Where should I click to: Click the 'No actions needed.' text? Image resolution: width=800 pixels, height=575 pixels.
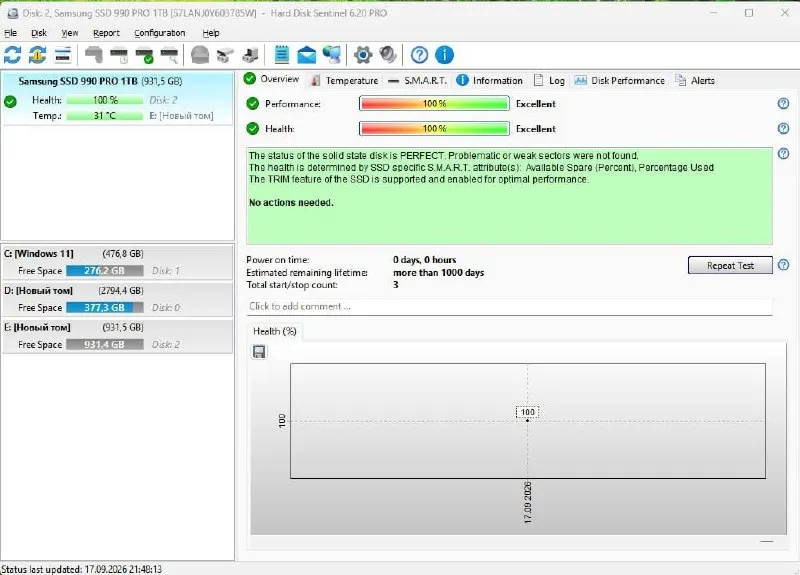(x=291, y=203)
